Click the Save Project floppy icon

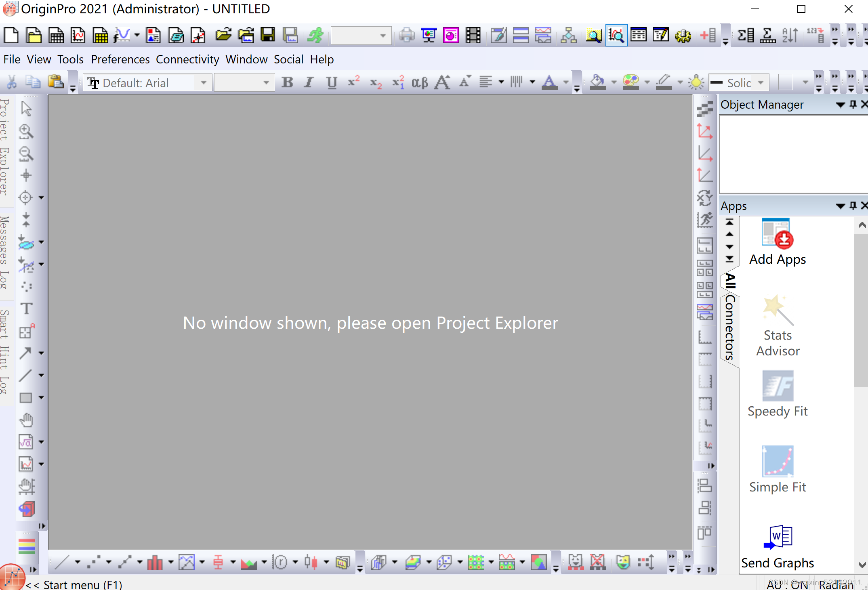pos(267,36)
